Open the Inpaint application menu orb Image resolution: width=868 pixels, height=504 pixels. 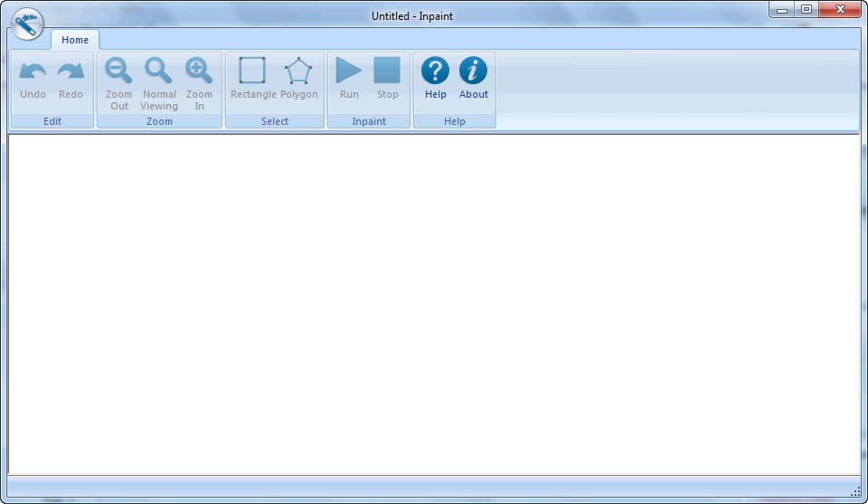(26, 24)
